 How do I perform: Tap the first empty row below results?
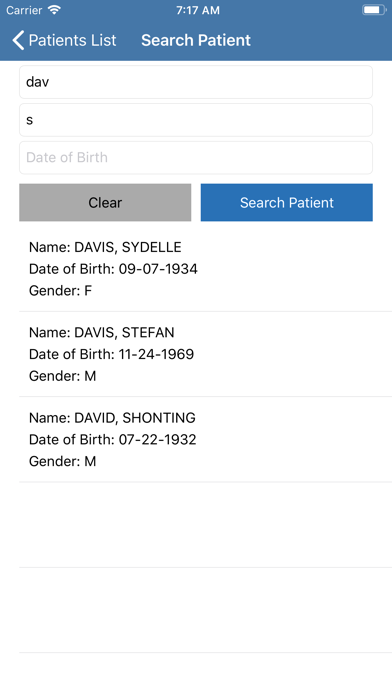coord(205,525)
